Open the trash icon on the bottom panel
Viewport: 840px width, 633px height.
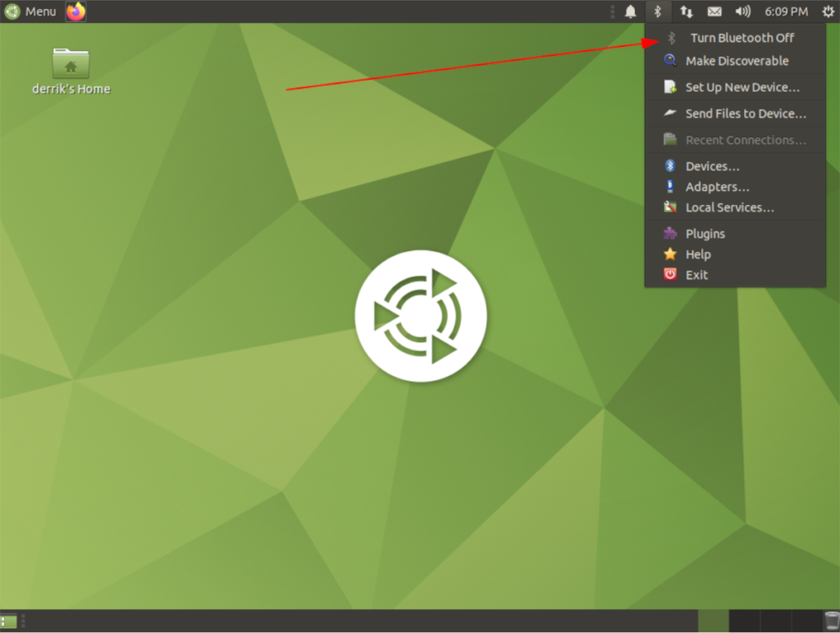pos(830,621)
